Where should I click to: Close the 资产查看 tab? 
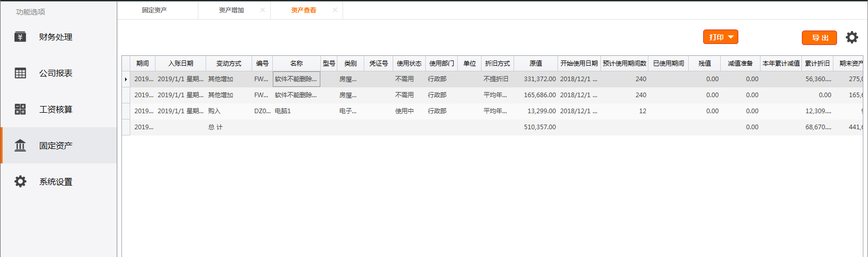(335, 10)
